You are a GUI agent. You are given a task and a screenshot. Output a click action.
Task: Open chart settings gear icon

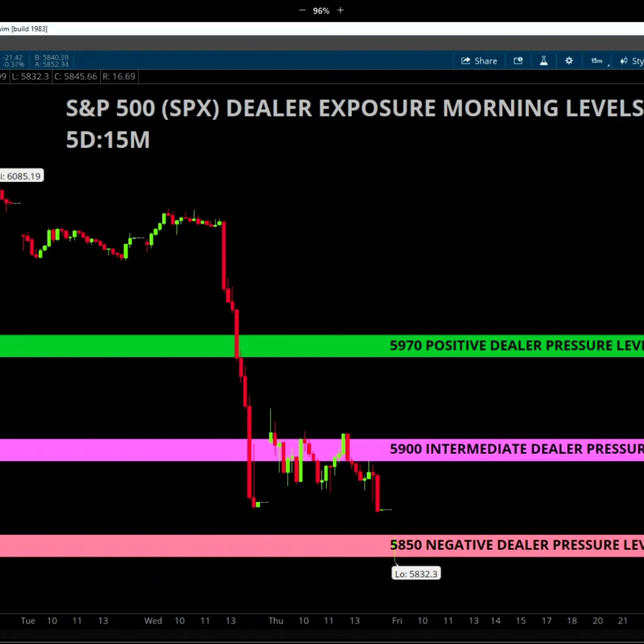(x=569, y=61)
